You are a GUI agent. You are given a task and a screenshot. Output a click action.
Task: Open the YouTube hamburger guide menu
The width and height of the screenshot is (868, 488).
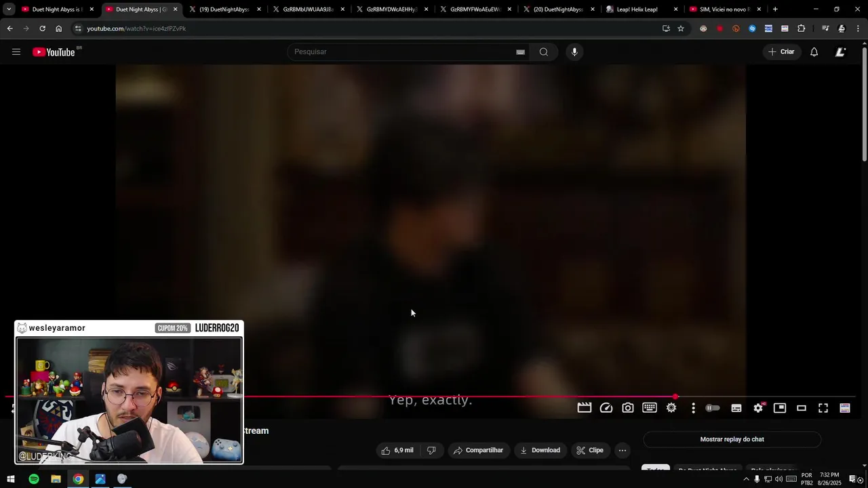coord(16,52)
